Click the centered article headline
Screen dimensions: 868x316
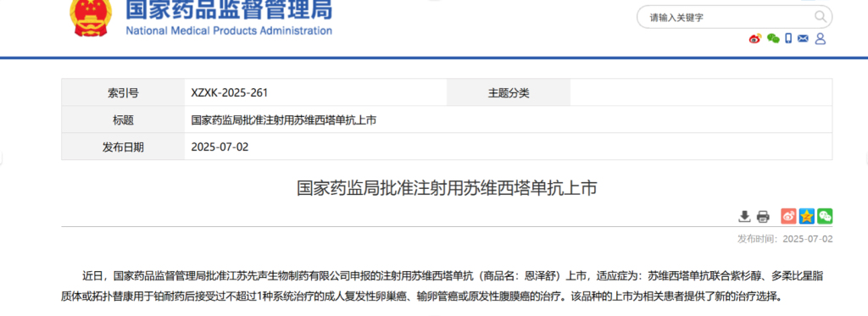point(447,188)
